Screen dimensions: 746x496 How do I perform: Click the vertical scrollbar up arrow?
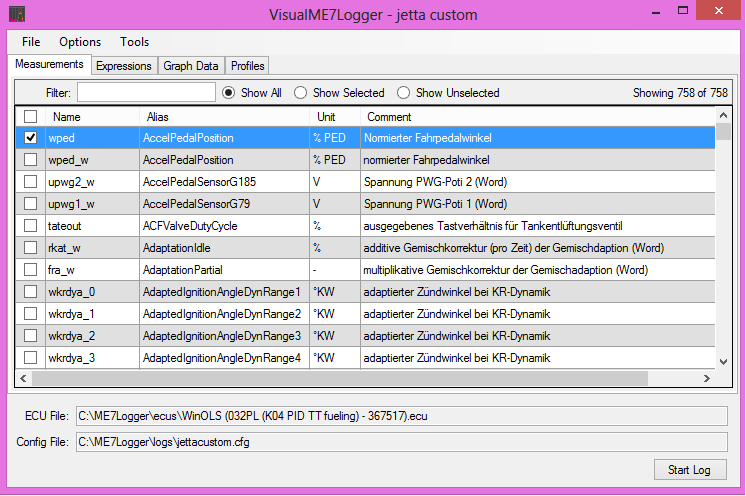723,115
